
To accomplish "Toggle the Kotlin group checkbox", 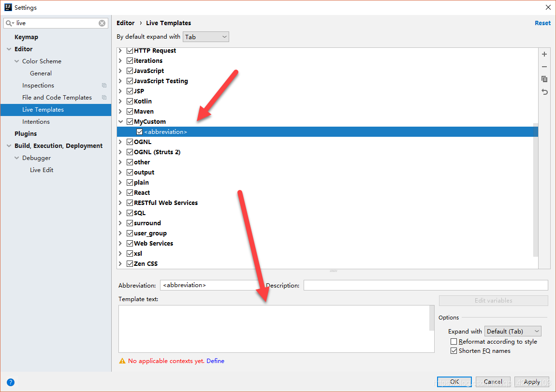I will [x=130, y=102].
